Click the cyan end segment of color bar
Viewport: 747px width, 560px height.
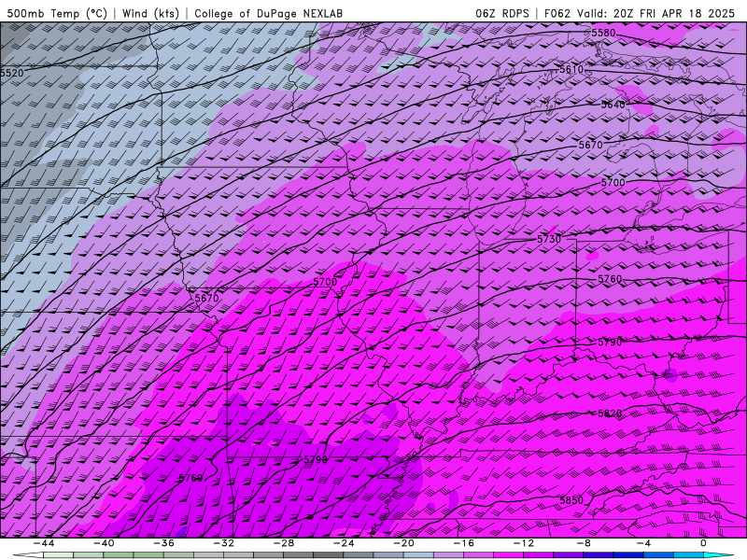(718, 555)
